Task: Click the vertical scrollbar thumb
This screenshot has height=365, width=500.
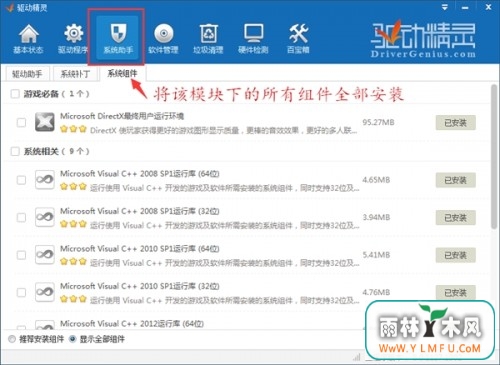Action: (494, 157)
